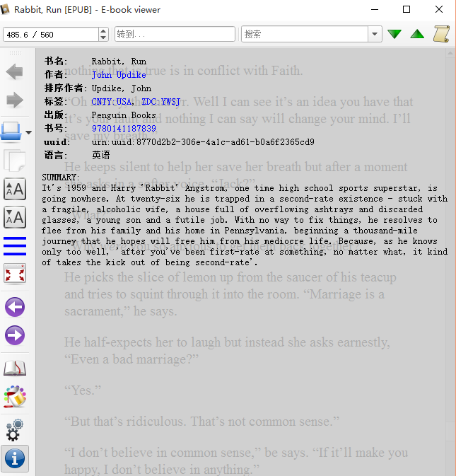Click the open book bookmark icon

click(x=15, y=368)
